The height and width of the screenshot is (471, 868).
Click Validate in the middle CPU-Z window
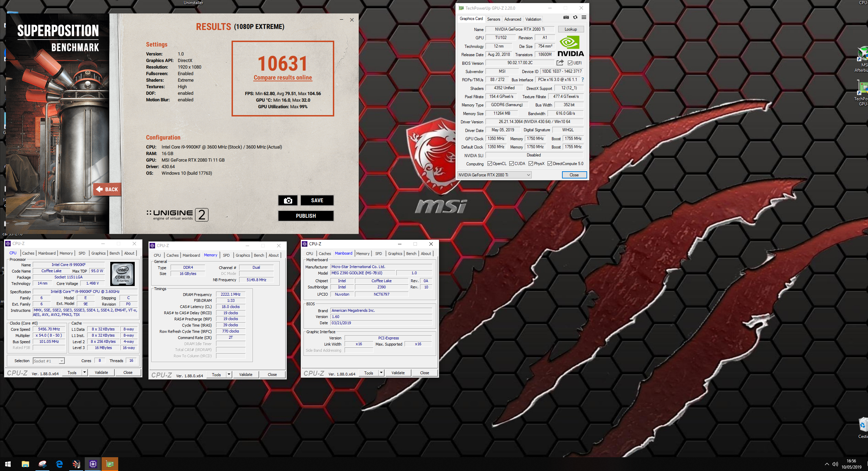pos(246,375)
